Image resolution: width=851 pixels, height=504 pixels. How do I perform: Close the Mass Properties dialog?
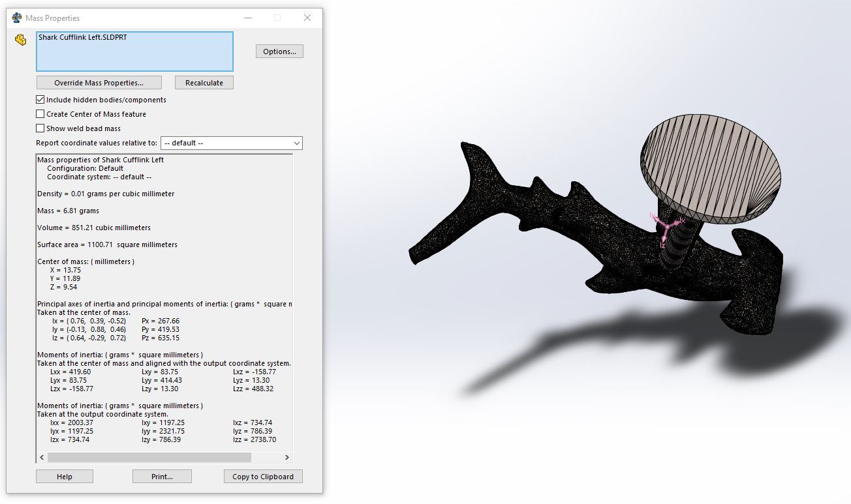click(307, 18)
